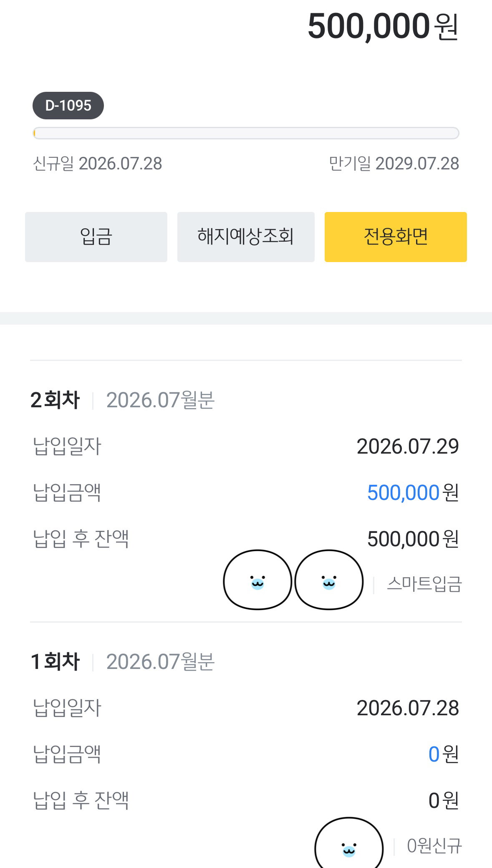This screenshot has width=492, height=868.
Task: Select payment date 2026.07.28 in 1회차
Action: pyautogui.click(x=408, y=708)
